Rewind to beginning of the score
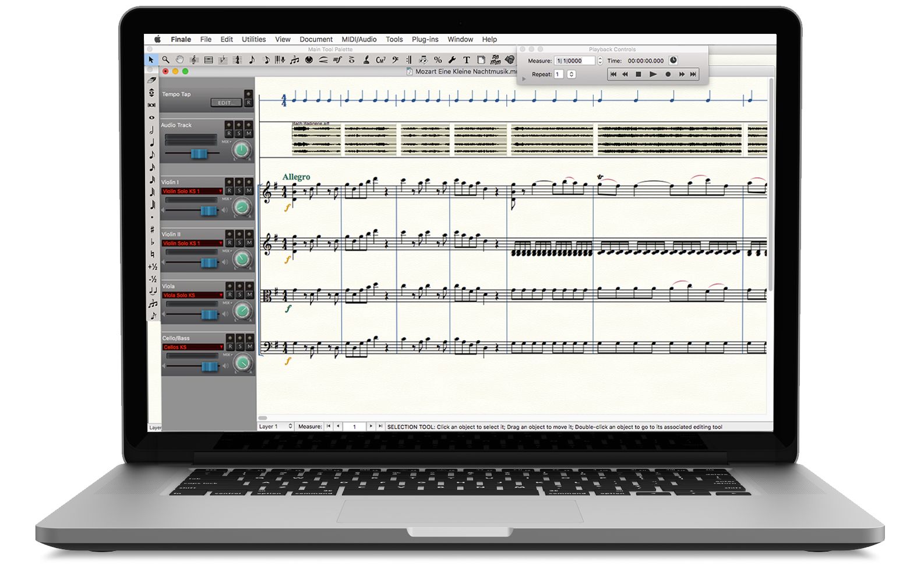 [x=613, y=74]
